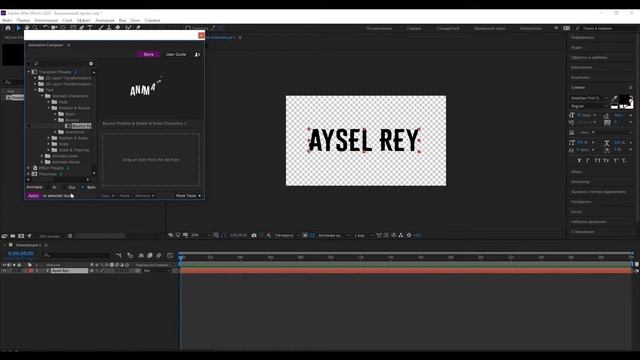The width and height of the screenshot is (640, 360).
Task: Open the Правка menu
Action: coord(23,20)
